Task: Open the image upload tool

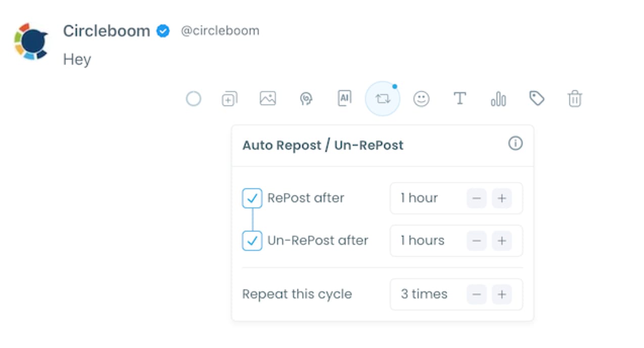Action: (268, 99)
